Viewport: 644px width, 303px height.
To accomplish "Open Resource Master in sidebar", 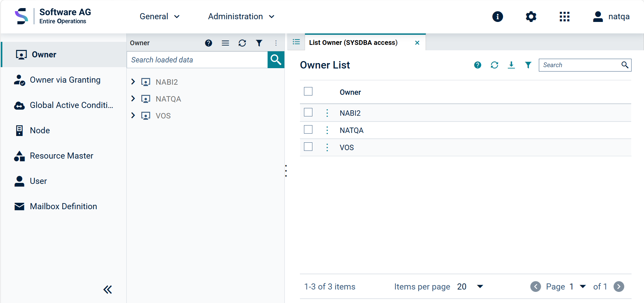I will (x=64, y=156).
